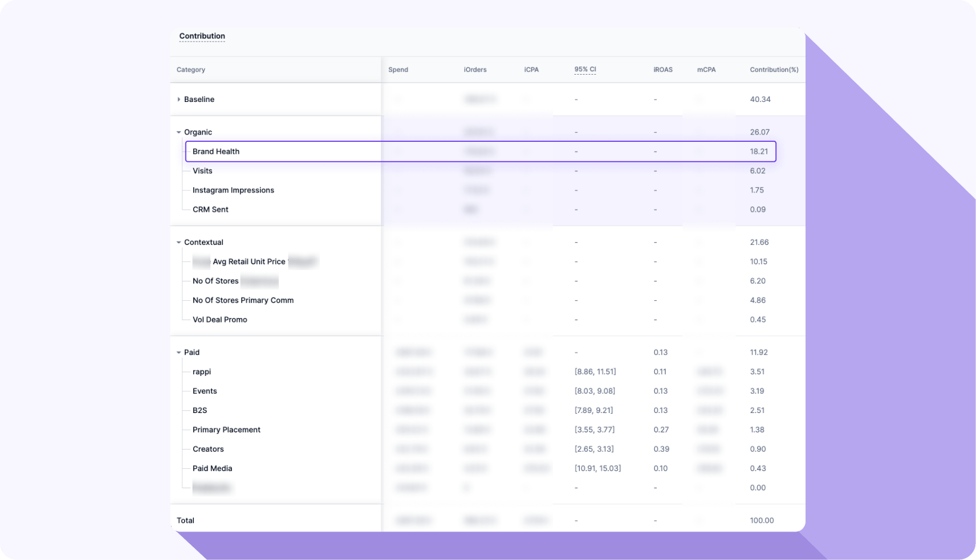Select the Events row
This screenshot has width=976, height=560.
pyautogui.click(x=487, y=391)
